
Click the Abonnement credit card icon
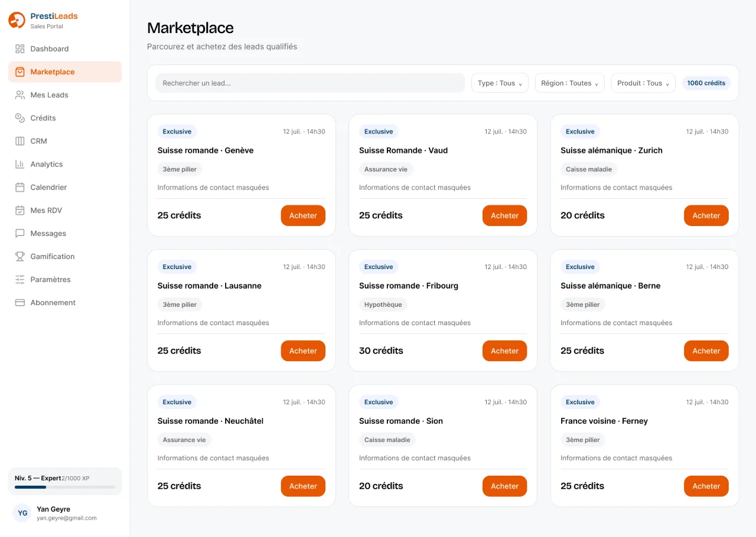[20, 302]
